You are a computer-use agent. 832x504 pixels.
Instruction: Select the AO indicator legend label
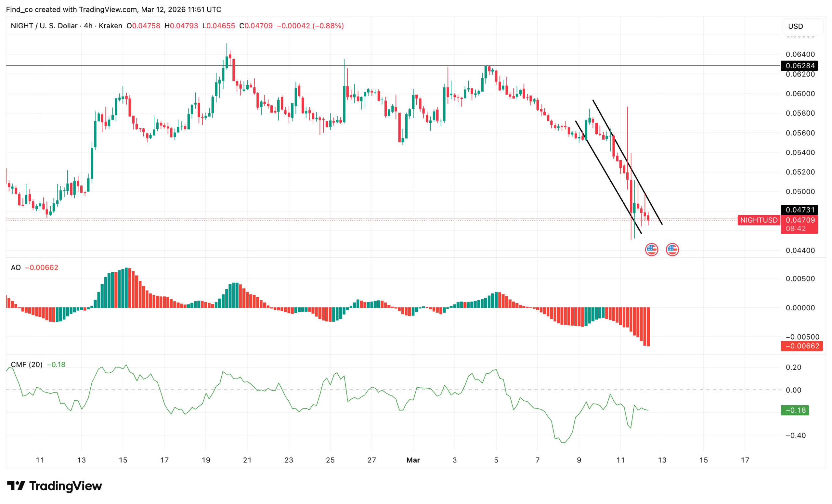16,268
